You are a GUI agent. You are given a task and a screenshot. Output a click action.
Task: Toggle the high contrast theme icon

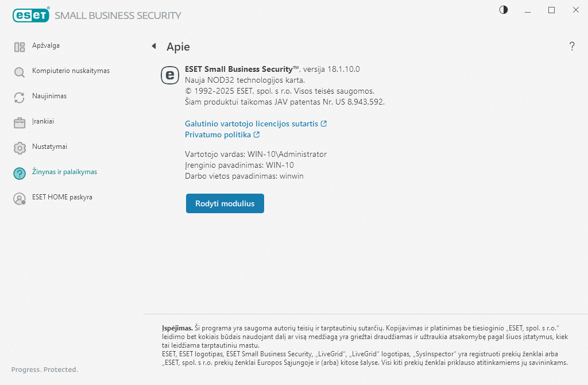(504, 10)
